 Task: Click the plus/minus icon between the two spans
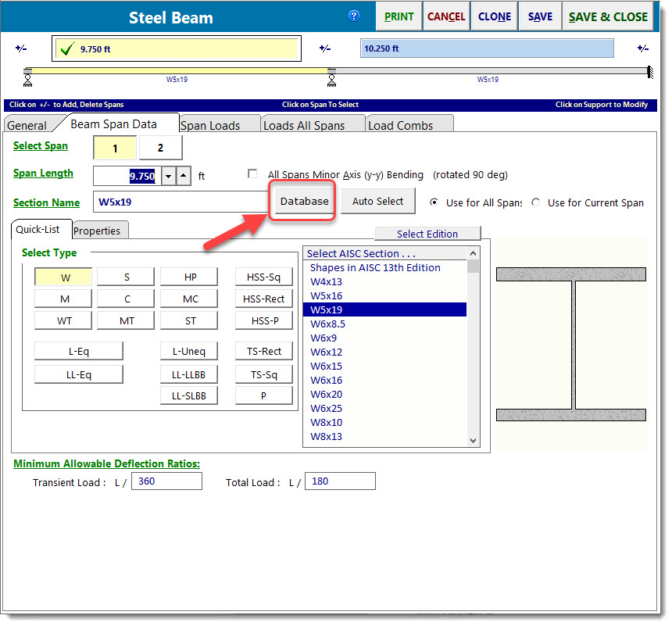coord(326,48)
